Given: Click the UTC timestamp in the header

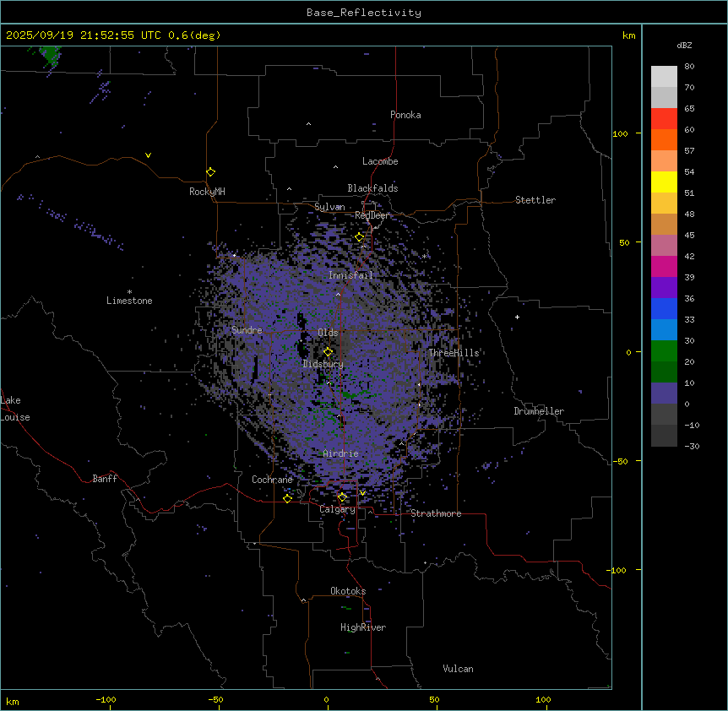Looking at the screenshot, I should (112, 35).
